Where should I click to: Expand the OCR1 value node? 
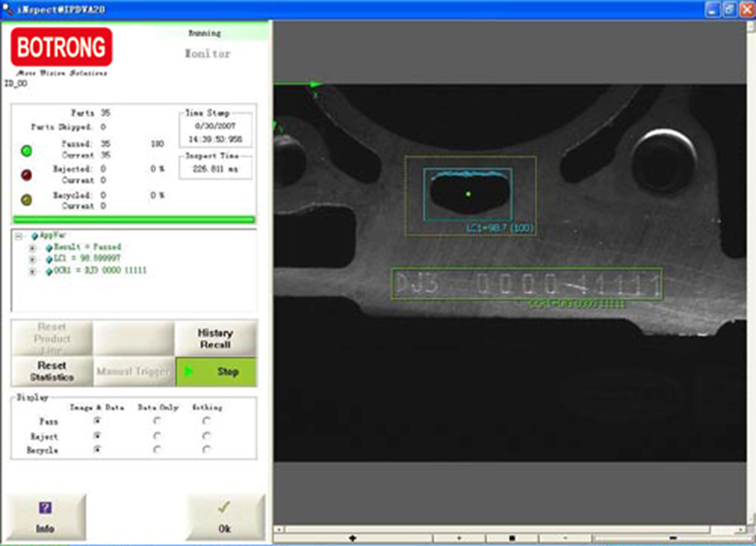[32, 272]
